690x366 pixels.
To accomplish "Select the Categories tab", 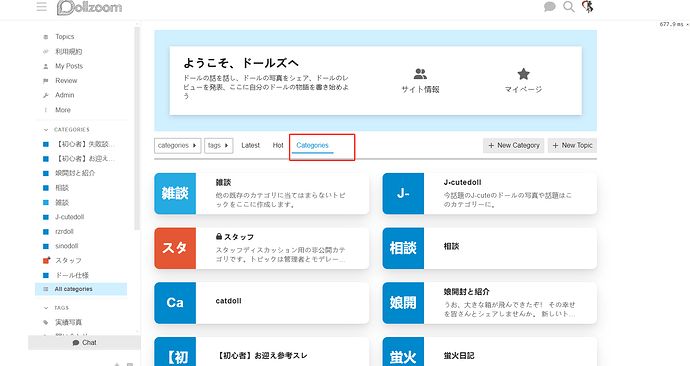I will (x=312, y=145).
